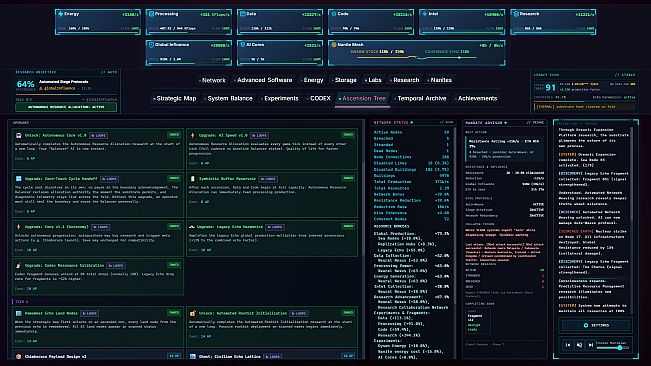The height and width of the screenshot is (366, 651).
Task: Skip to the next music track
Action: tap(590, 344)
